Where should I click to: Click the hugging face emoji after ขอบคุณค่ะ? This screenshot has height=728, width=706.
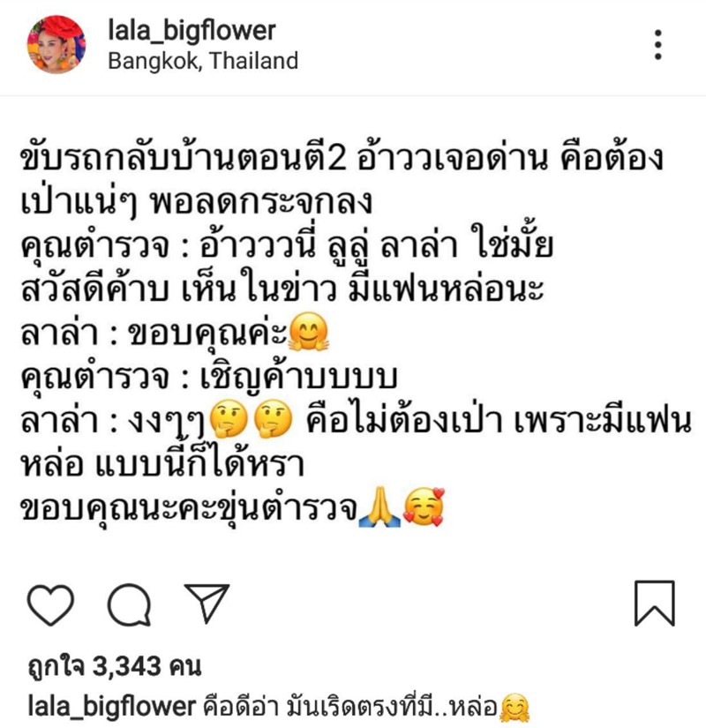(x=308, y=332)
